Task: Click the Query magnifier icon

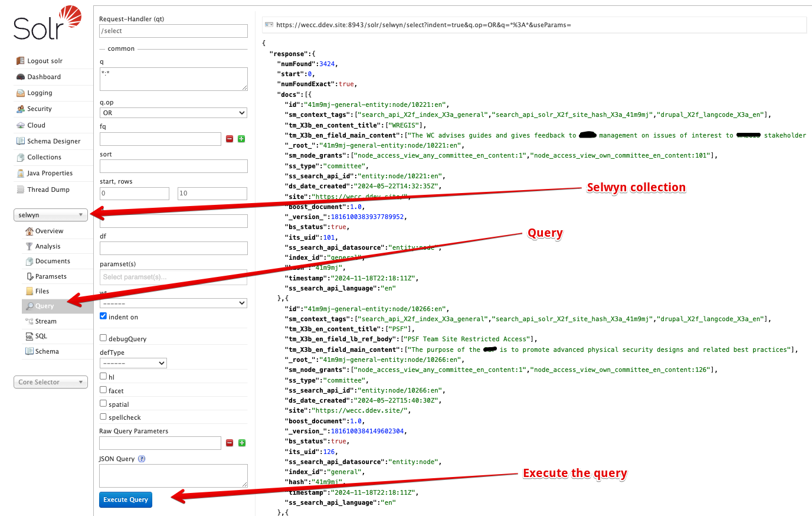Action: point(30,306)
